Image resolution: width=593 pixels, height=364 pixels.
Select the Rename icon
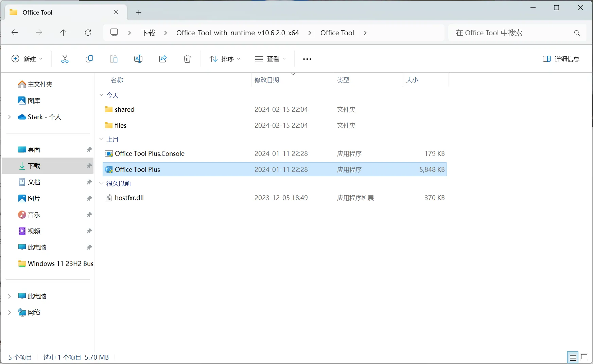[x=138, y=59]
